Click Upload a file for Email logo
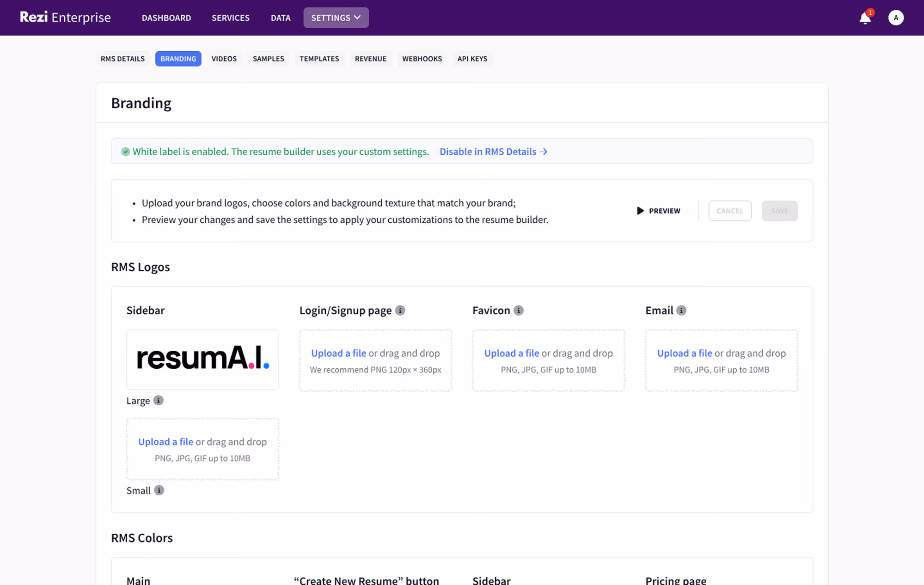The height and width of the screenshot is (585, 924). tap(685, 353)
